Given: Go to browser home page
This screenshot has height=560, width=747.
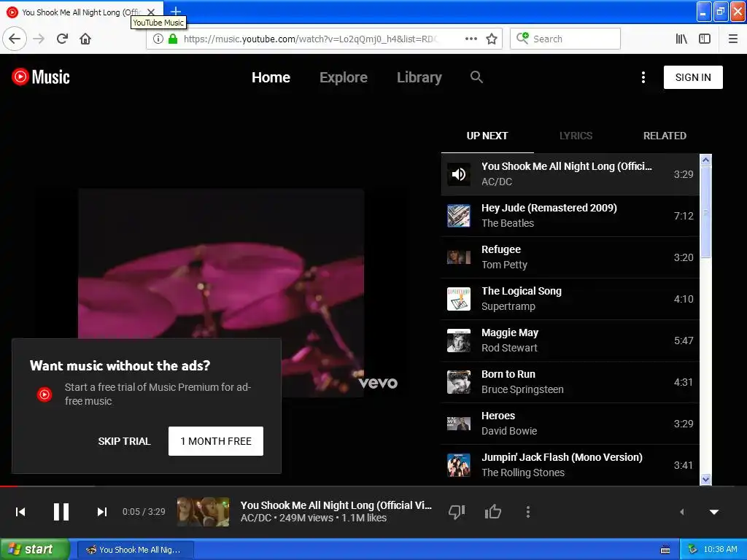Looking at the screenshot, I should tap(85, 39).
